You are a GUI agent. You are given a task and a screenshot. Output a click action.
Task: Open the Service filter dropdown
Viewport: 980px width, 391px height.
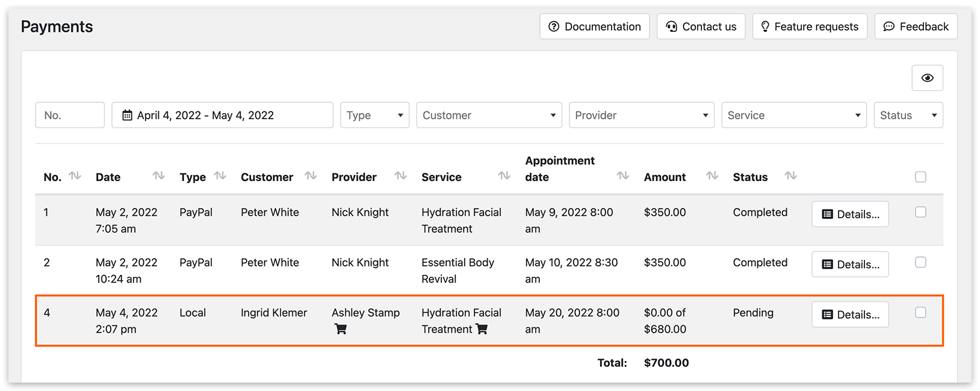click(794, 115)
